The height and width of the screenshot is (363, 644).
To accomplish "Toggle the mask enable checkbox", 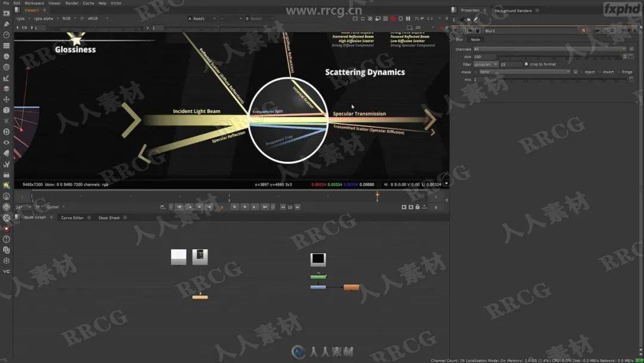I will (476, 72).
